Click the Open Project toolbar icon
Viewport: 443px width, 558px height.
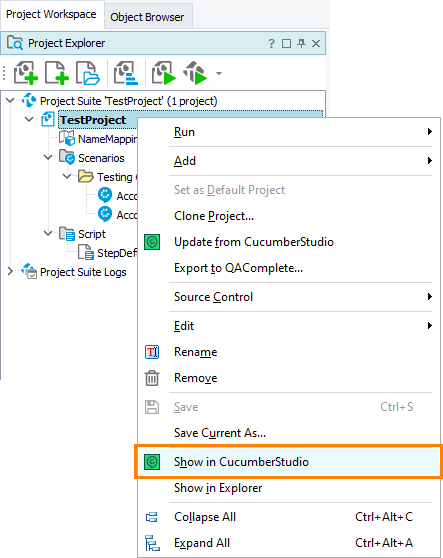click(88, 73)
